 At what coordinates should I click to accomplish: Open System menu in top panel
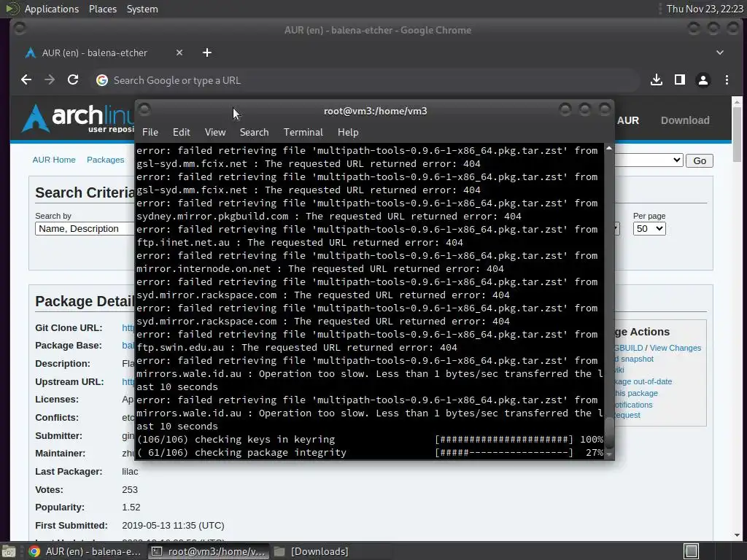tap(142, 9)
